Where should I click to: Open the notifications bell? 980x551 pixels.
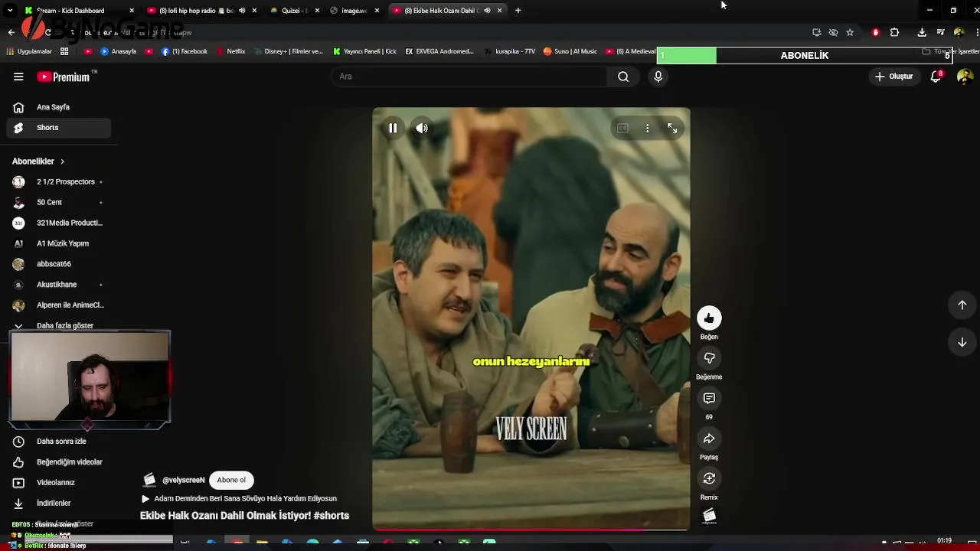(936, 77)
